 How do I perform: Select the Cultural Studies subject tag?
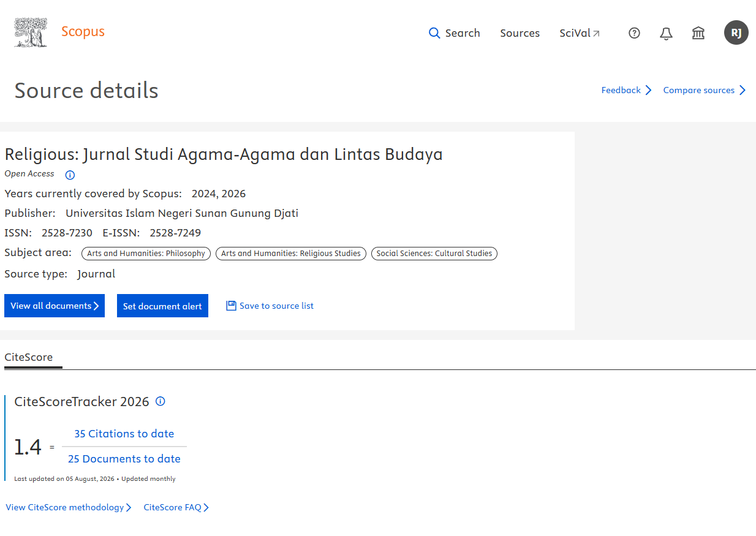click(x=434, y=254)
